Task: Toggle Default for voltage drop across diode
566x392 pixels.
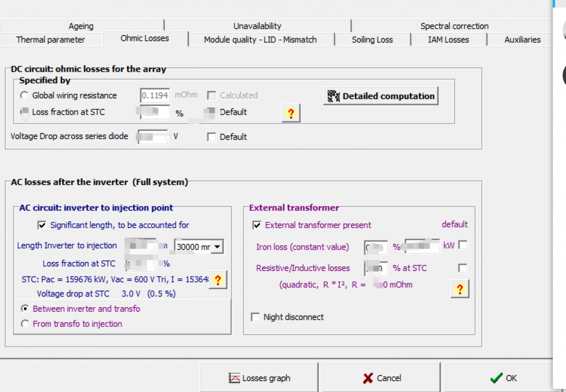Action: 212,137
